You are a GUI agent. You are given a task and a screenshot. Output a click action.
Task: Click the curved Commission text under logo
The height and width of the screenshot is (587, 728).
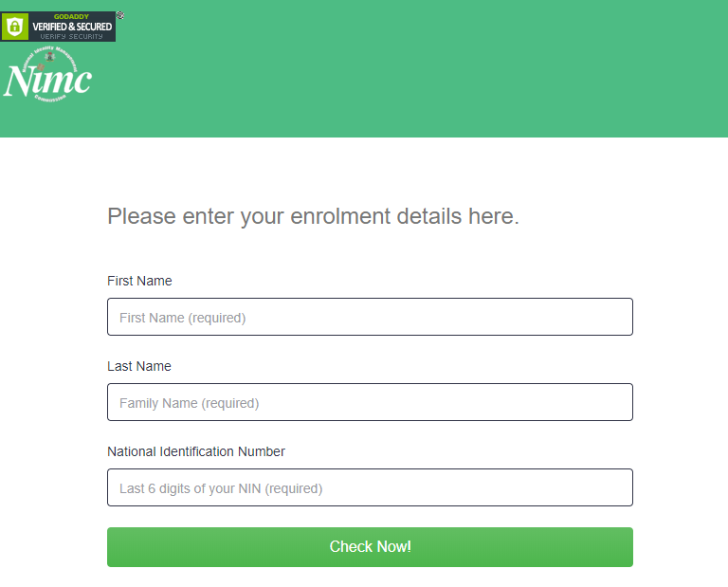click(50, 99)
